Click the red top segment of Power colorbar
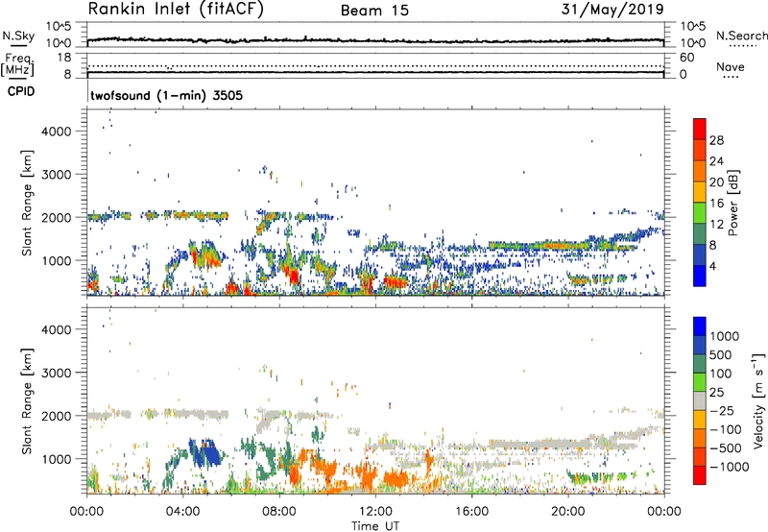Image resolution: width=768 pixels, height=532 pixels. click(x=700, y=129)
